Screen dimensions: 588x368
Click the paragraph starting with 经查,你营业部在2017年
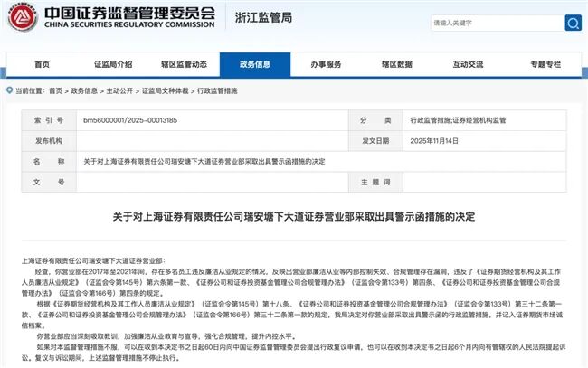pos(291,282)
